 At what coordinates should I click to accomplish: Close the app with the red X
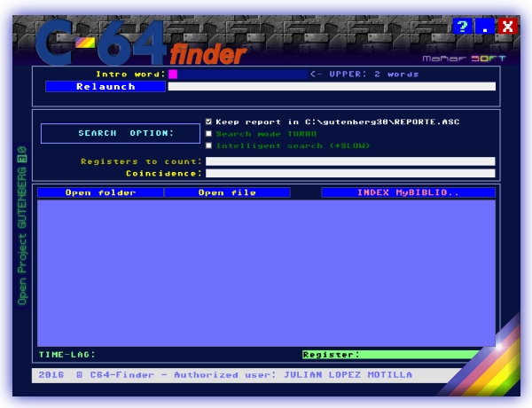tap(507, 26)
